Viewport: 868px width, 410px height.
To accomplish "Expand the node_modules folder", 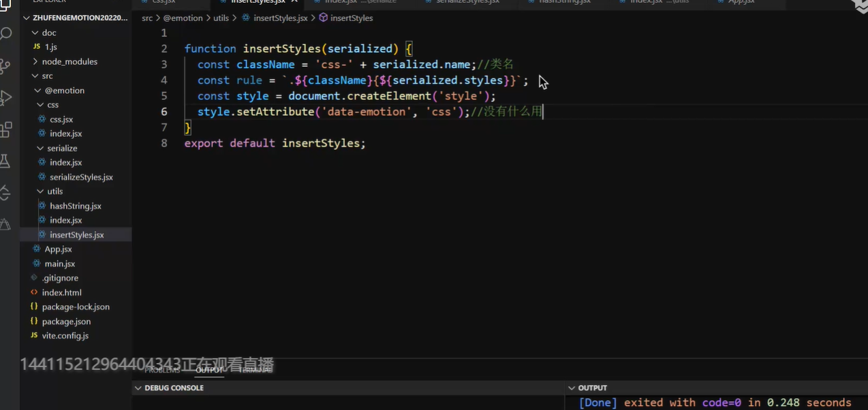I will 69,61.
